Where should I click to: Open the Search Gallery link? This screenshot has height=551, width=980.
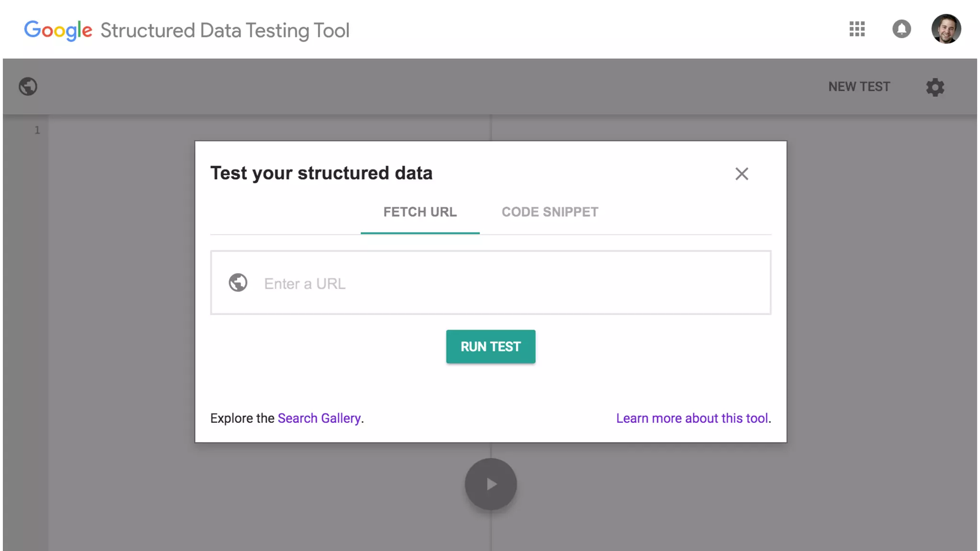click(319, 418)
